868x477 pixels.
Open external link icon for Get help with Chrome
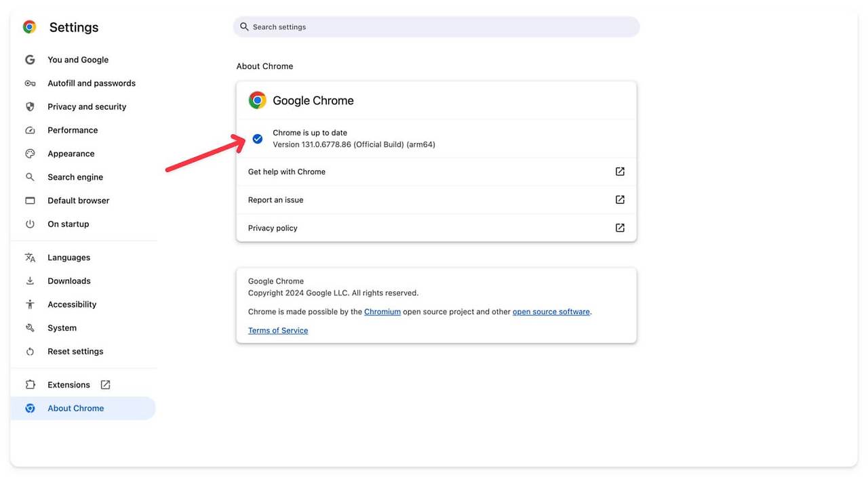point(620,171)
